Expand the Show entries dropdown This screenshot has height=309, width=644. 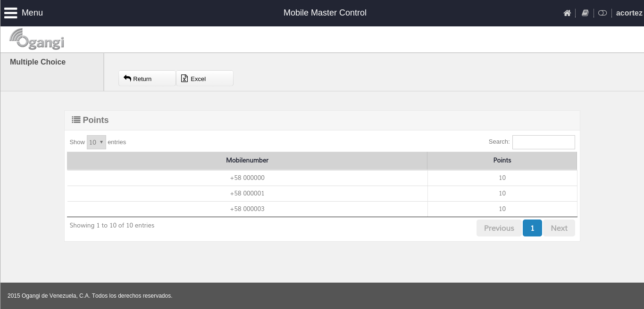96,142
